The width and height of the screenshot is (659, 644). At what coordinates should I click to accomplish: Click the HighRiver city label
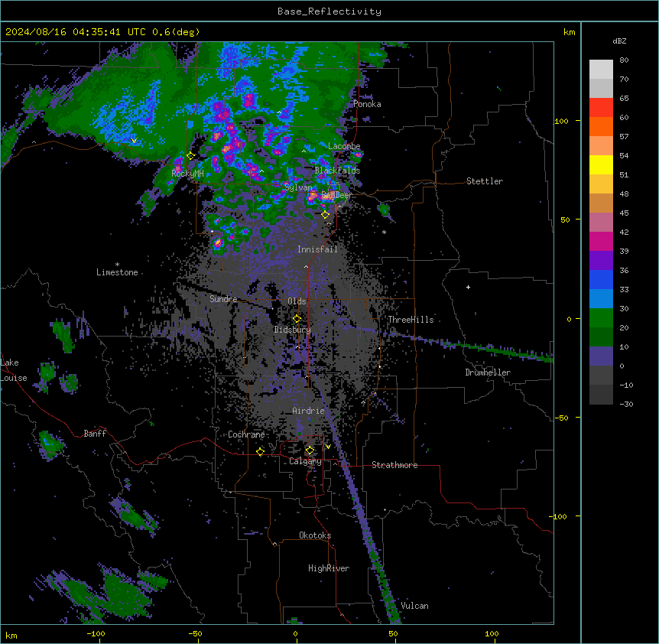point(328,569)
